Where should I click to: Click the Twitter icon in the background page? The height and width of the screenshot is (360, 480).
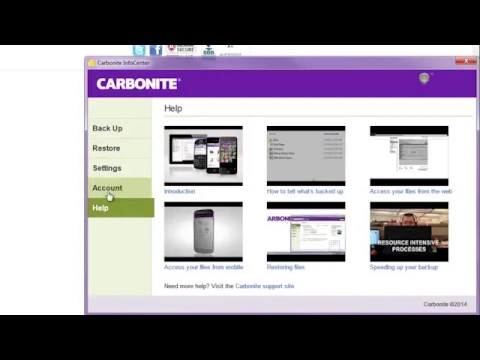click(x=139, y=50)
